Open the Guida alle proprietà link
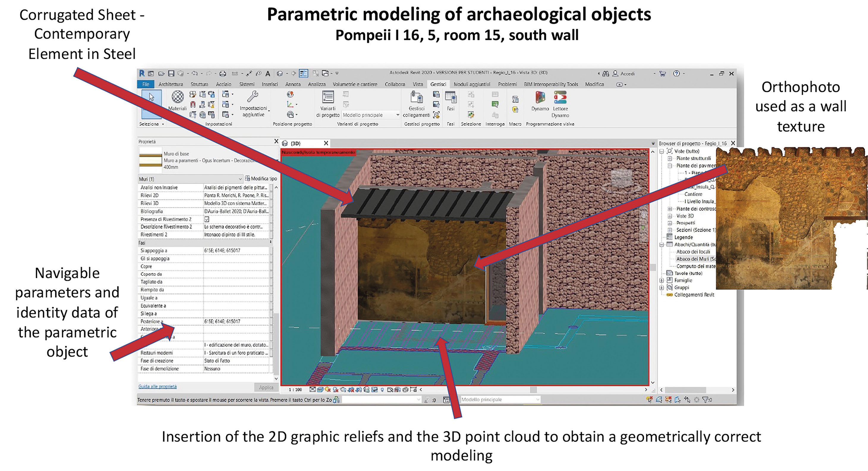This screenshot has width=868, height=471. pyautogui.click(x=157, y=386)
